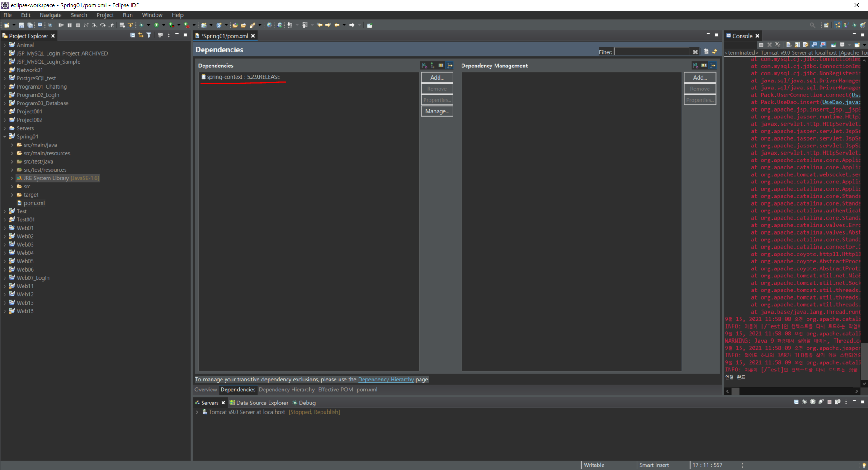The image size is (868, 470).
Task: Toggle Show Console on standard error change
Action: click(x=823, y=45)
